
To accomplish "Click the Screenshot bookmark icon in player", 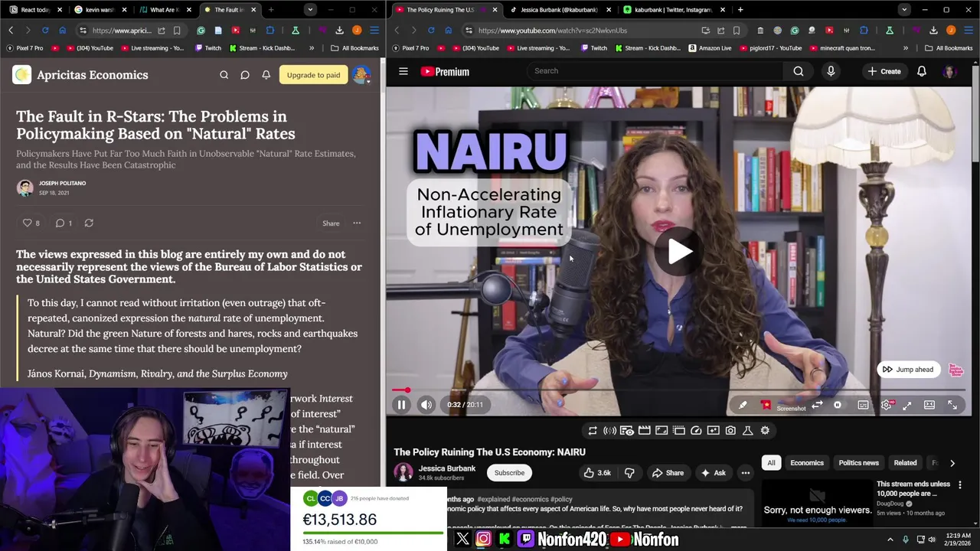I will (766, 405).
